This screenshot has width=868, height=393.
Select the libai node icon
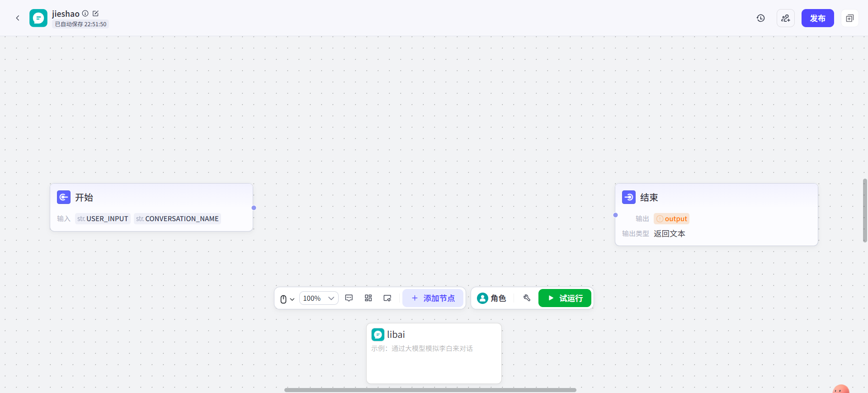coord(378,335)
